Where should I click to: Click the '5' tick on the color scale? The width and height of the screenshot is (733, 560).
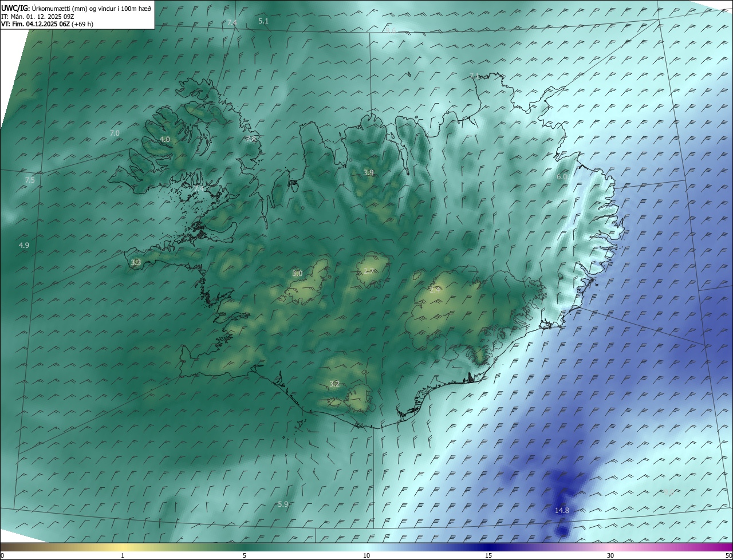(245, 555)
